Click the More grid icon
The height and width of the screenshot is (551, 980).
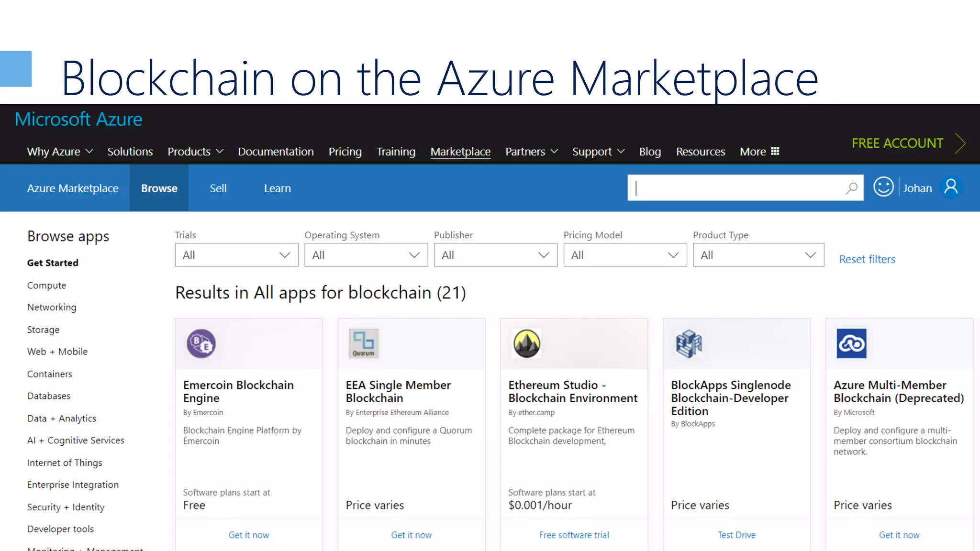[x=775, y=151]
